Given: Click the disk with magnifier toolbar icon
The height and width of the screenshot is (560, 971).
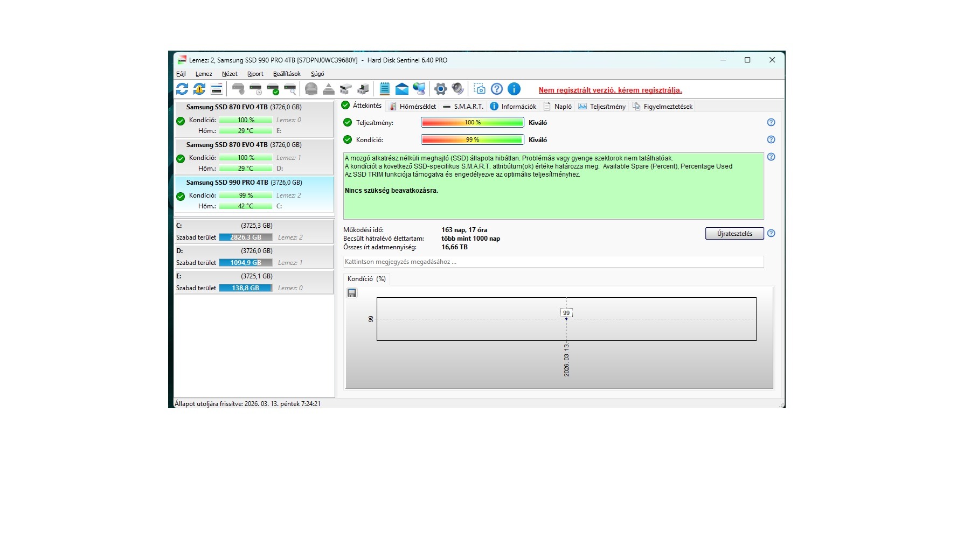Looking at the screenshot, I should (290, 89).
